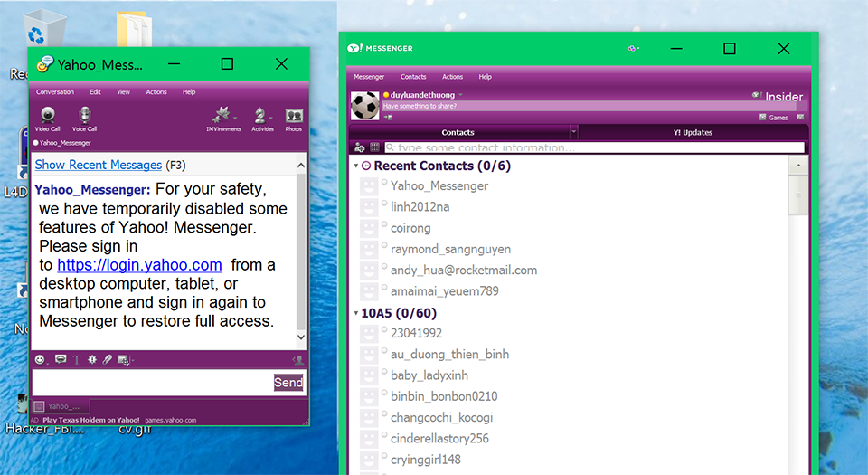Open the Conversation menu
868x475 pixels.
[55, 92]
